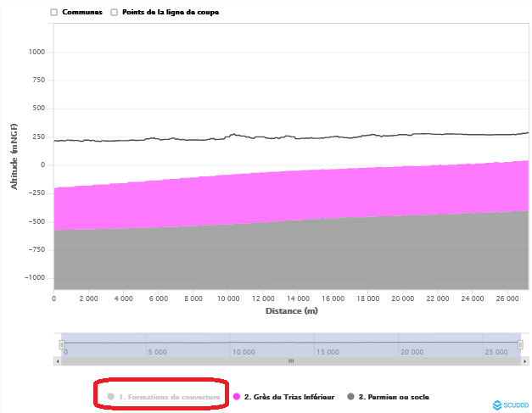Click the scrollbar center grip
The image size is (532, 413).
point(290,360)
